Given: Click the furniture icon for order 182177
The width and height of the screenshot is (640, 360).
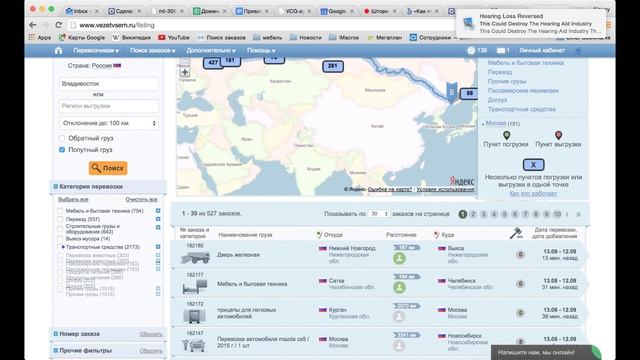Looking at the screenshot, I should tap(195, 287).
